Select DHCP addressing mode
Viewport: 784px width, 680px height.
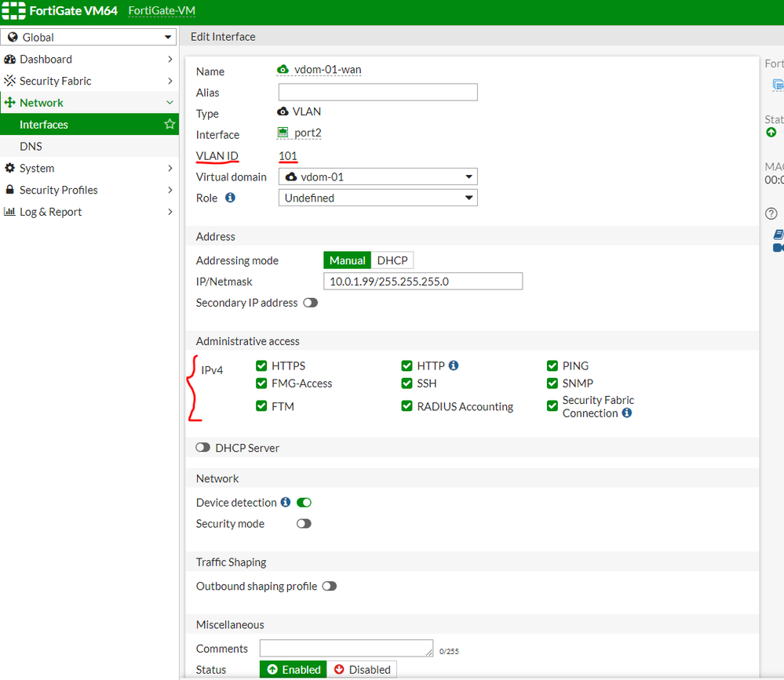[392, 260]
